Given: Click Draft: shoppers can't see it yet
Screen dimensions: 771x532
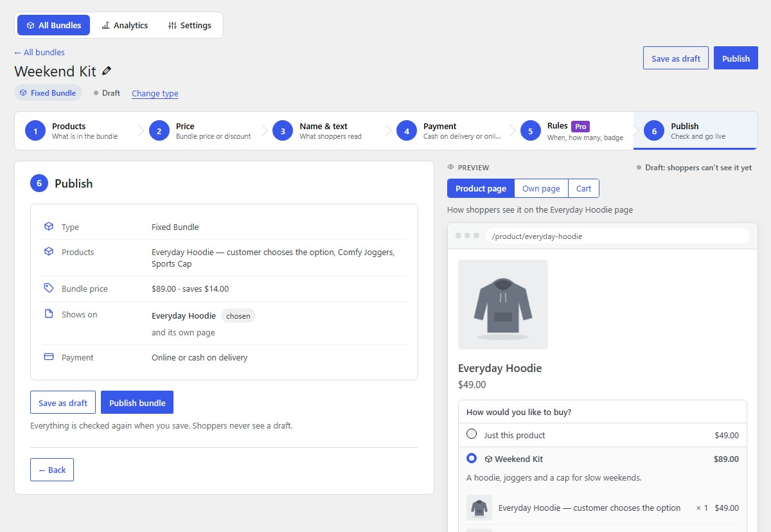Looking at the screenshot, I should (694, 168).
